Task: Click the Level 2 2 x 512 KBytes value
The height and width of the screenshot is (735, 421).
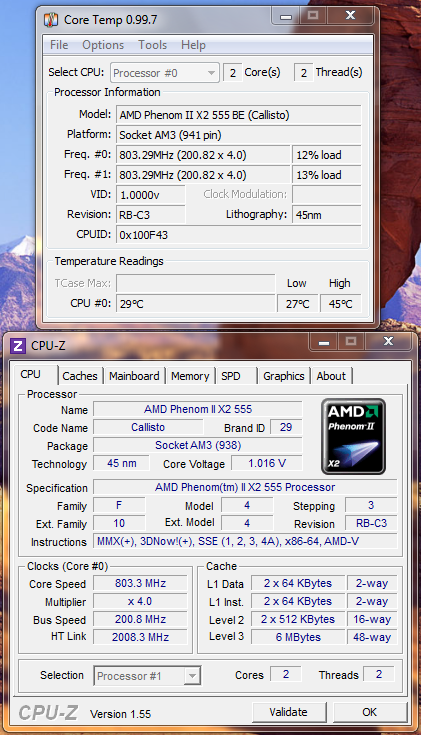Action: 298,619
